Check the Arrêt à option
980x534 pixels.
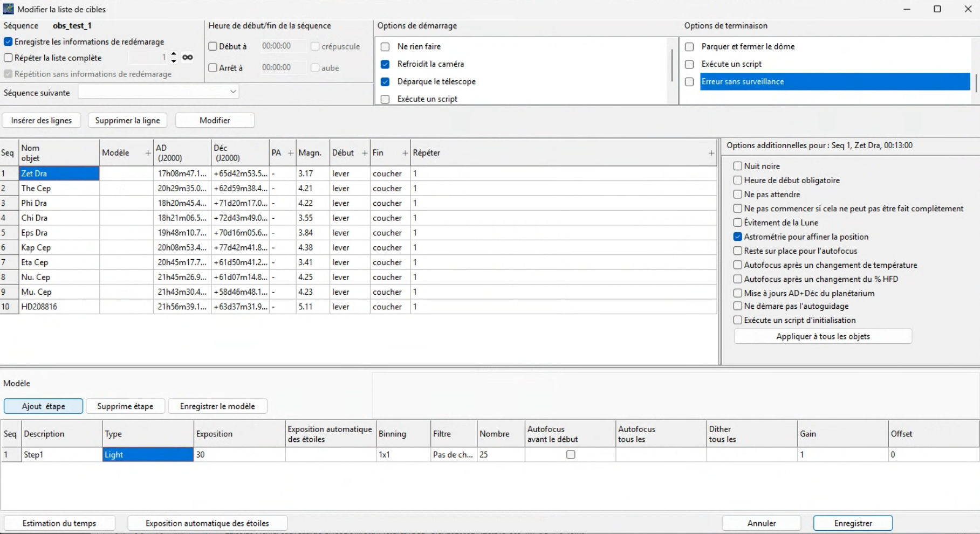213,68
